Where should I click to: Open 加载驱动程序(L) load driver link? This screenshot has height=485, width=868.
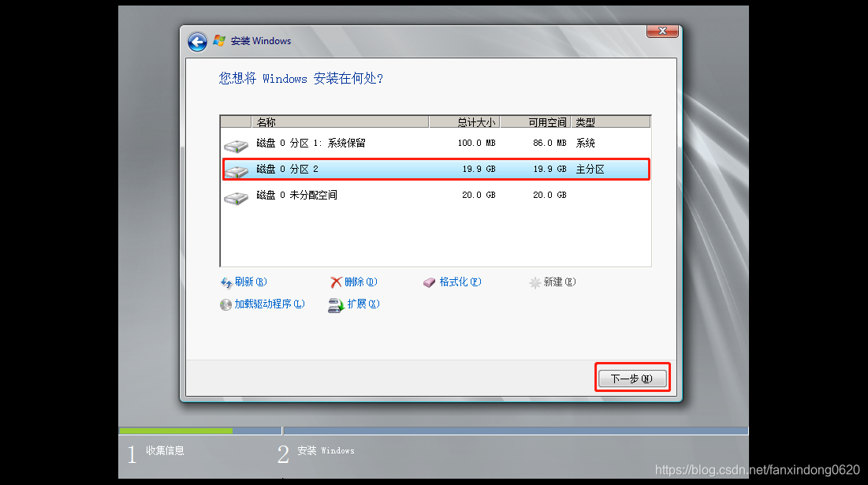pyautogui.click(x=269, y=304)
